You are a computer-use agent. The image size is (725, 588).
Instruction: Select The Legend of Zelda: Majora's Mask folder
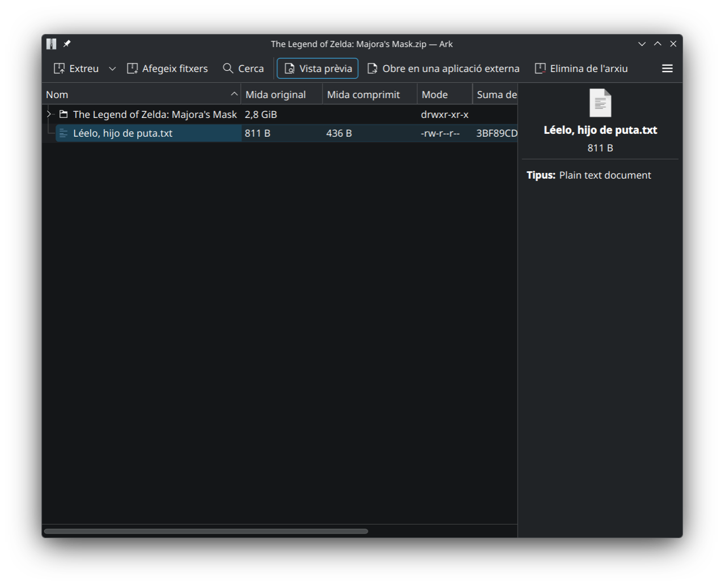155,115
